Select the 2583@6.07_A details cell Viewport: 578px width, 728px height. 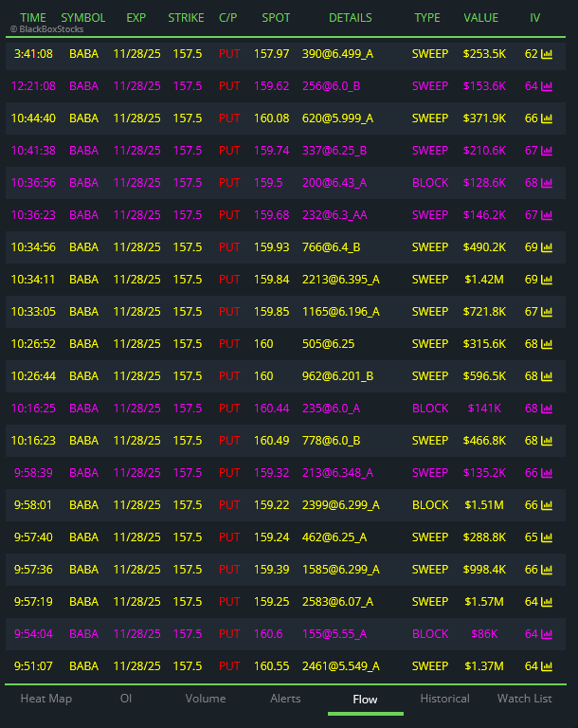pyautogui.click(x=337, y=602)
